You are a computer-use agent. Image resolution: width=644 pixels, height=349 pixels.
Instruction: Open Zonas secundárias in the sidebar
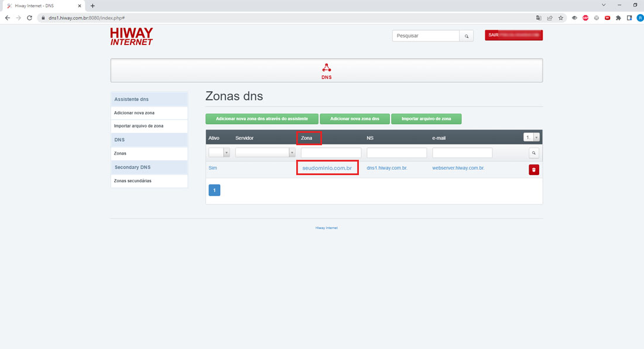click(149, 181)
